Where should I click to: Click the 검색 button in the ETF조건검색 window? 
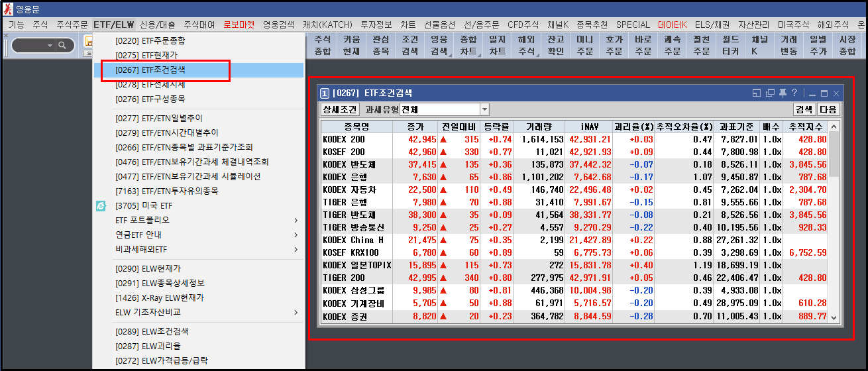804,109
